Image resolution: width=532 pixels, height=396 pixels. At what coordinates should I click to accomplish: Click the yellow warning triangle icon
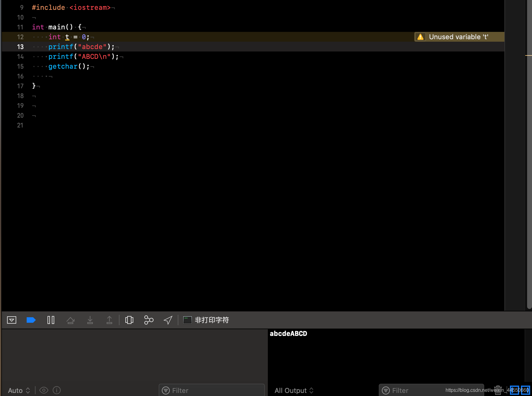[x=420, y=37]
